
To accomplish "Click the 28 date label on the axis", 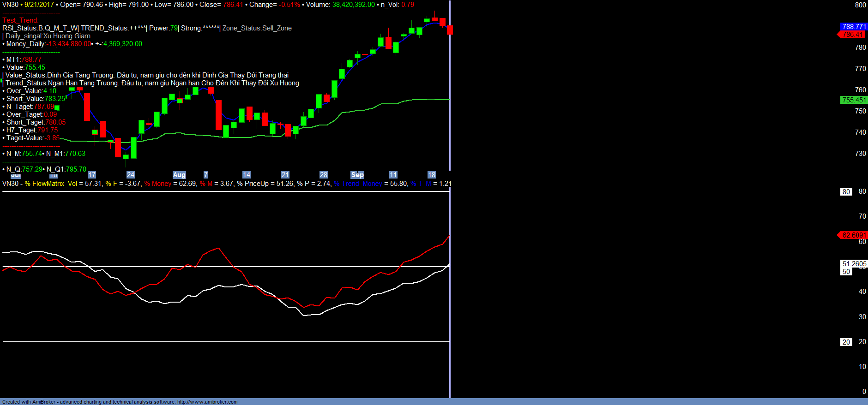I will point(324,175).
